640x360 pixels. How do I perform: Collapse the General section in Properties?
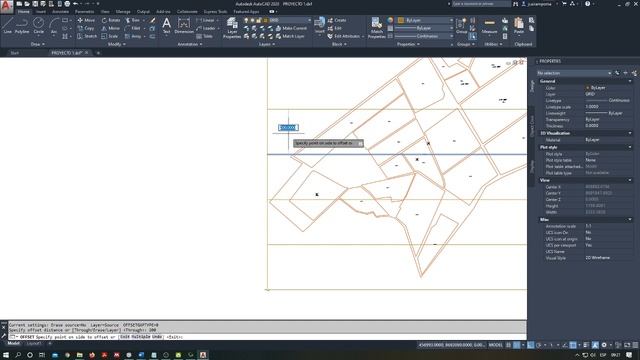[630, 81]
